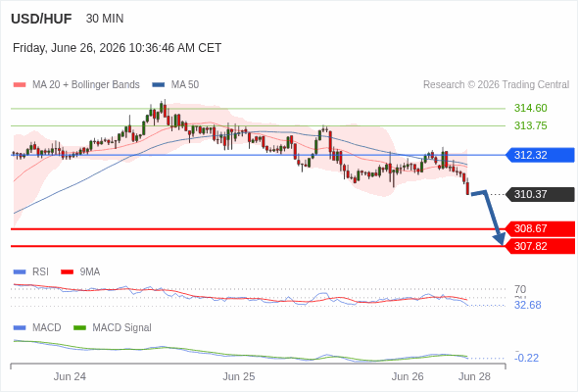Click the 313.75 resistance level label
Screen dimensions: 578x392
[530, 125]
